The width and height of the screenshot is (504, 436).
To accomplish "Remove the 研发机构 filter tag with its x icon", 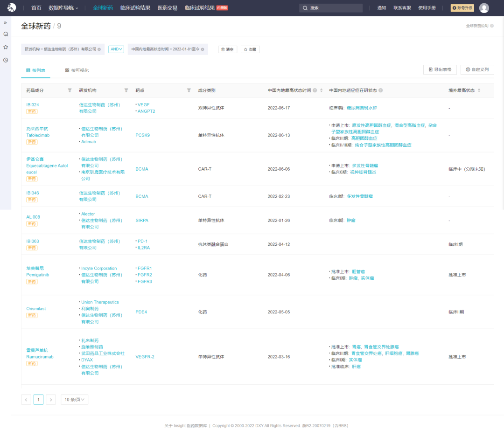I will [x=99, y=49].
